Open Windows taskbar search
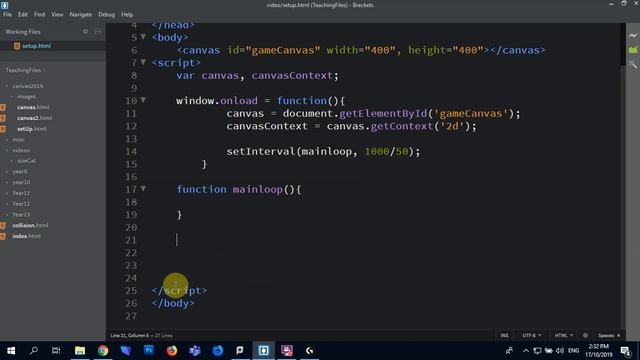 click(34, 351)
